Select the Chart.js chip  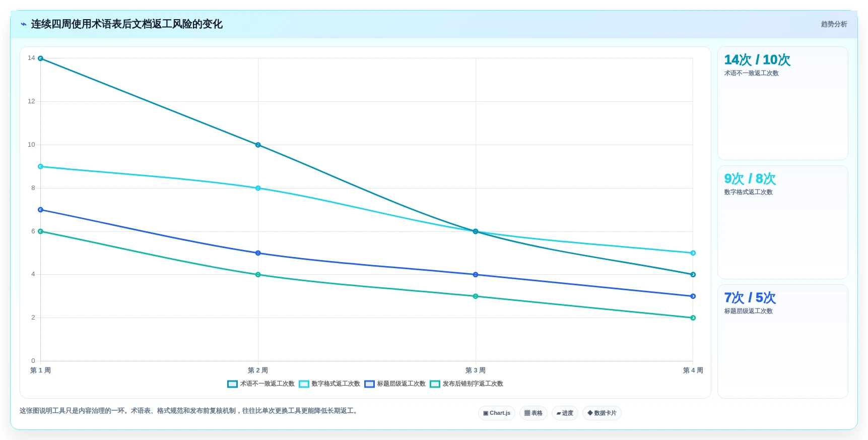[496, 413]
